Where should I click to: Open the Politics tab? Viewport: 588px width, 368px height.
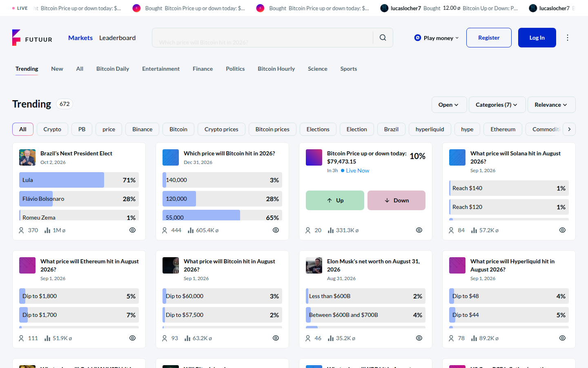coord(235,69)
